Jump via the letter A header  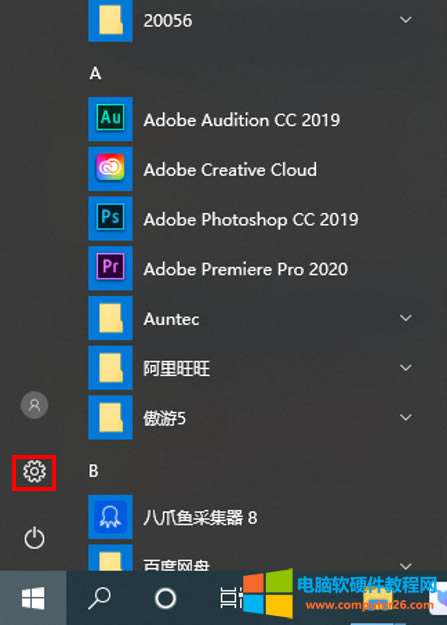[95, 73]
